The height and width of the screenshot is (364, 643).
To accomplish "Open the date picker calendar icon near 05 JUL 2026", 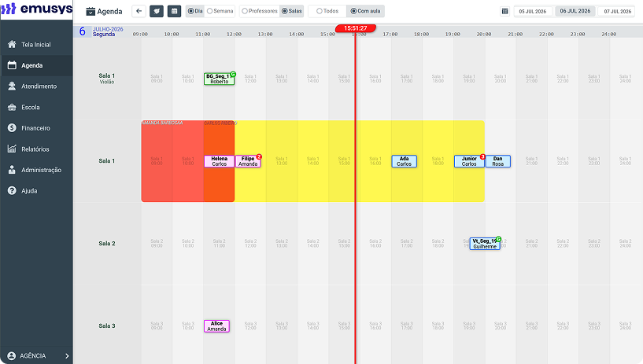I will click(x=504, y=12).
